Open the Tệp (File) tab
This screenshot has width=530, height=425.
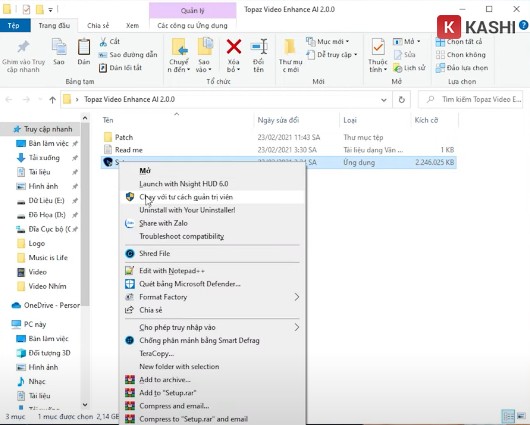(x=14, y=26)
